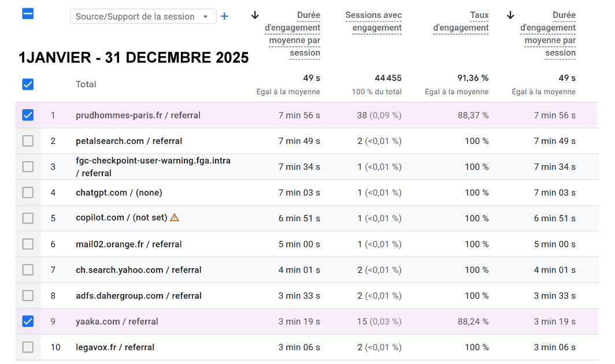615x364 pixels.
Task: Sort by the Sessions avec engagement column header
Action: tap(373, 21)
